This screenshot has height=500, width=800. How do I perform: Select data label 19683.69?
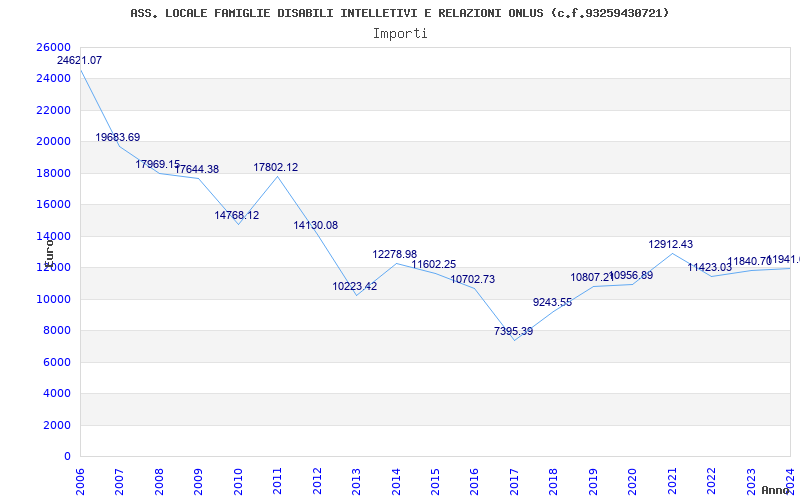[118, 137]
